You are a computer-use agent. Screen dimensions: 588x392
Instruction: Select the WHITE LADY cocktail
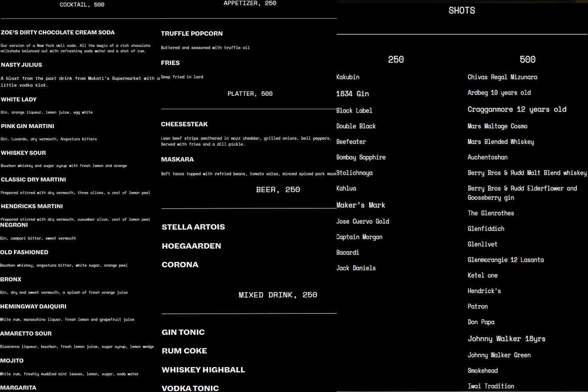pos(19,100)
